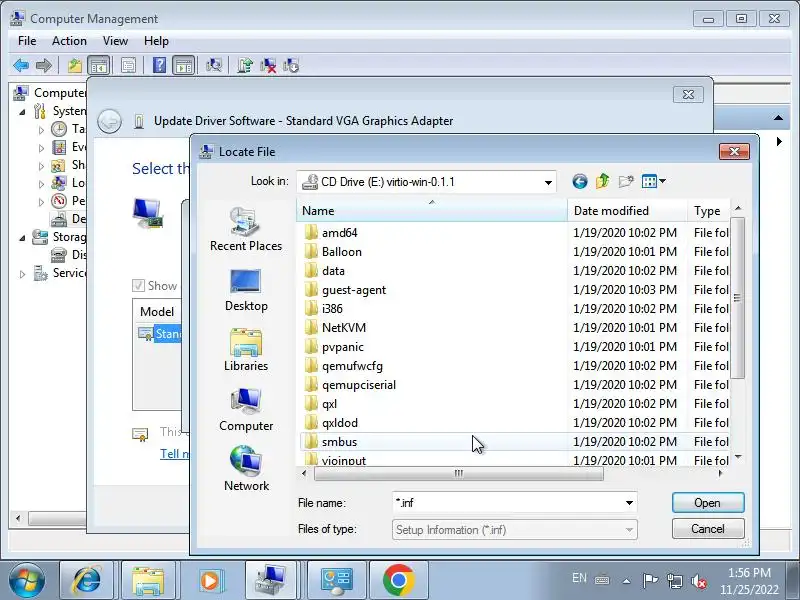Sort files by the Name column header
The width and height of the screenshot is (800, 600).
432,211
